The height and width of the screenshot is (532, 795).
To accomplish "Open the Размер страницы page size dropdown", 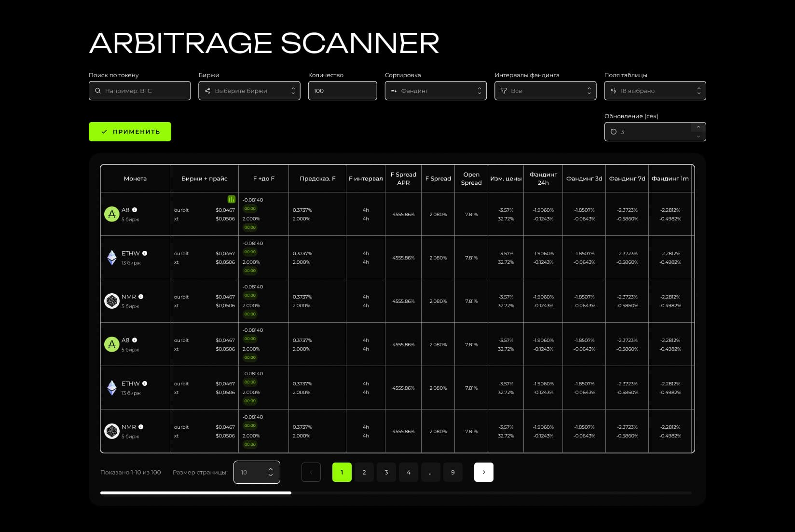I will [x=257, y=472].
